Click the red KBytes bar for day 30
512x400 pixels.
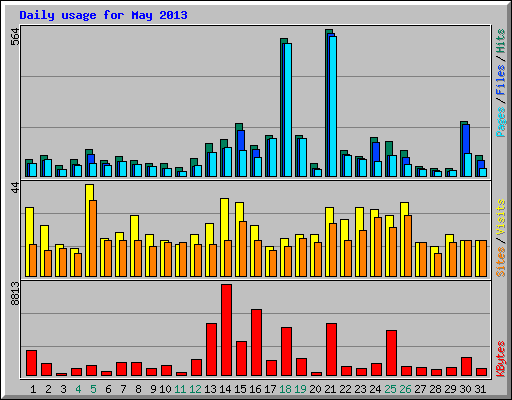(466, 367)
